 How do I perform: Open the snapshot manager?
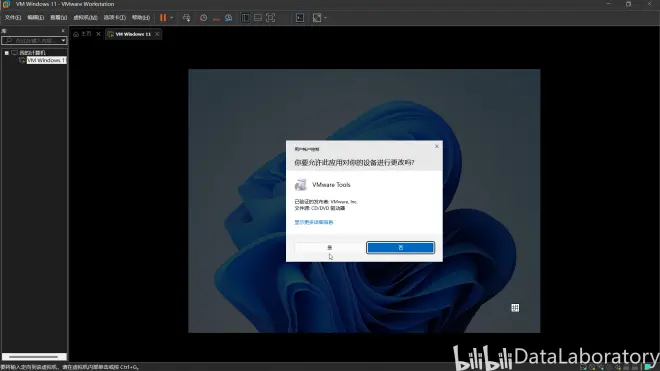tap(229, 18)
